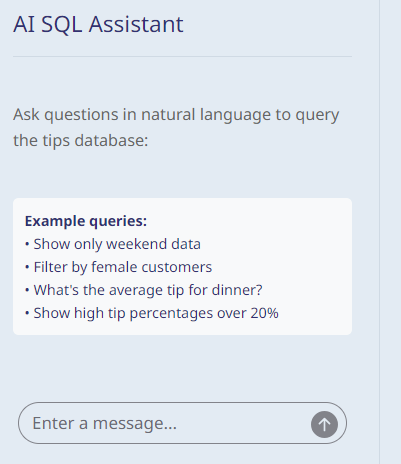Click the bullet before 'Filter by female customers'

point(27,267)
